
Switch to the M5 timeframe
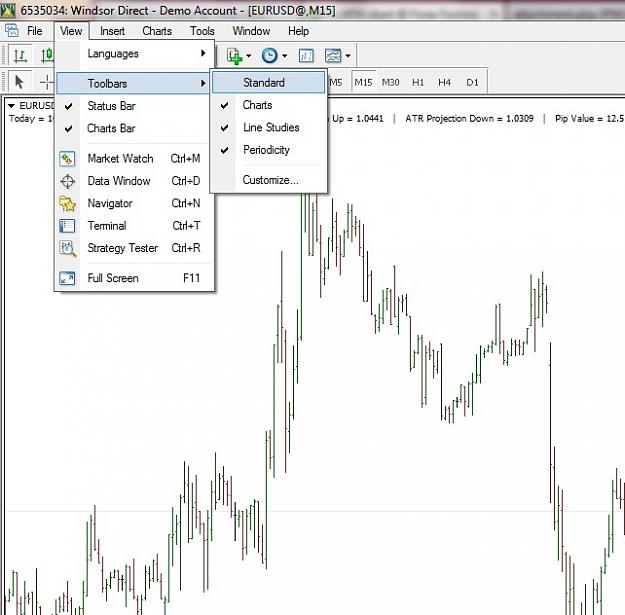[336, 82]
